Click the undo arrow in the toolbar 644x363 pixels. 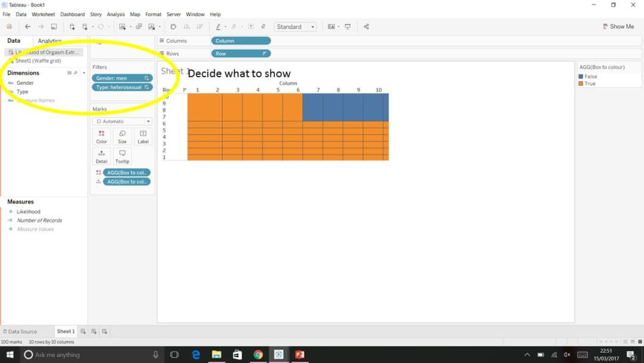(x=27, y=26)
